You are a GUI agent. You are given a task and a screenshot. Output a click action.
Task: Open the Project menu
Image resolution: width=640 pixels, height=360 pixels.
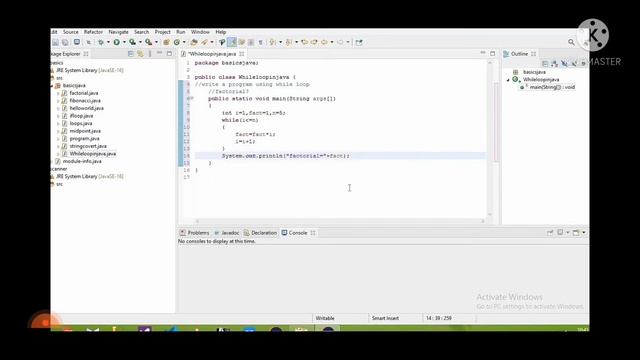click(x=162, y=32)
